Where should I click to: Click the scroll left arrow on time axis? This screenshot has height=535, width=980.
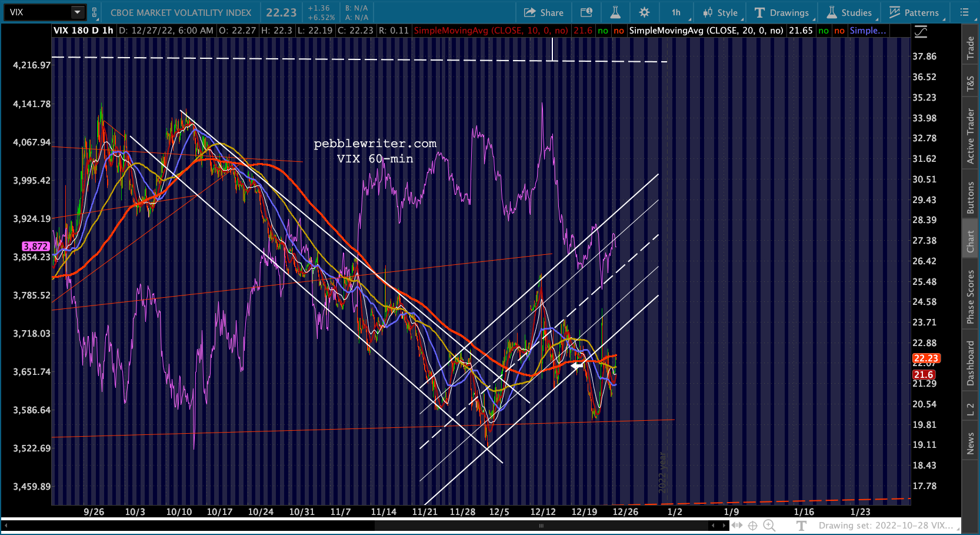coord(713,526)
